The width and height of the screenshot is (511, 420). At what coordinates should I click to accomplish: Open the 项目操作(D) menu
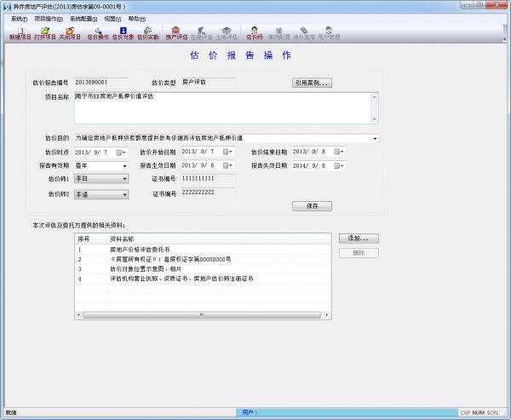click(49, 19)
